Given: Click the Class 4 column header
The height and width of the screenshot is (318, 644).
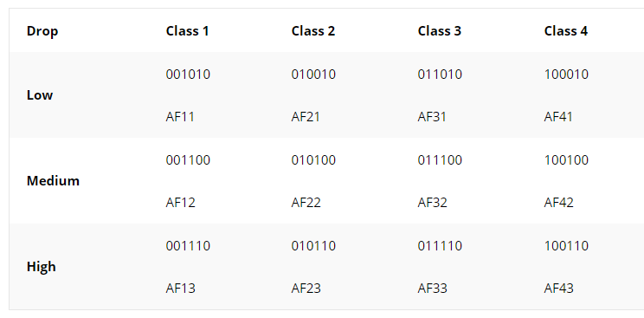Looking at the screenshot, I should [566, 31].
